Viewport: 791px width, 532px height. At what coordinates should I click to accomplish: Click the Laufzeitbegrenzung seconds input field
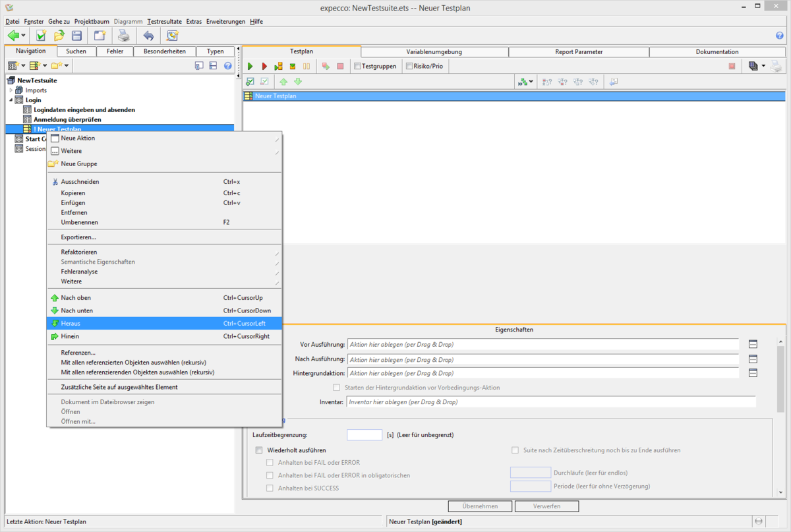click(x=364, y=434)
